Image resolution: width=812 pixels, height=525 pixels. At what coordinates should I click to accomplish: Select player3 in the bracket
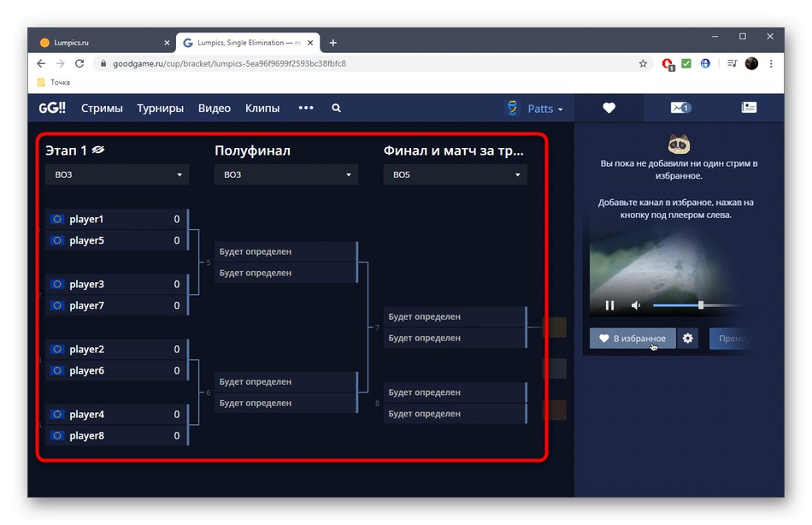[116, 284]
